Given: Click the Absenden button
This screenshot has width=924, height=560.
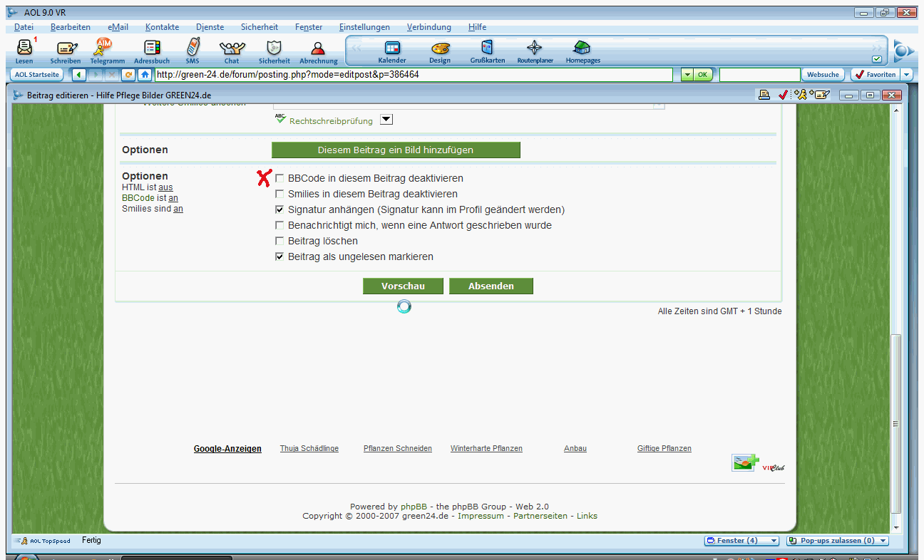Looking at the screenshot, I should (x=491, y=286).
